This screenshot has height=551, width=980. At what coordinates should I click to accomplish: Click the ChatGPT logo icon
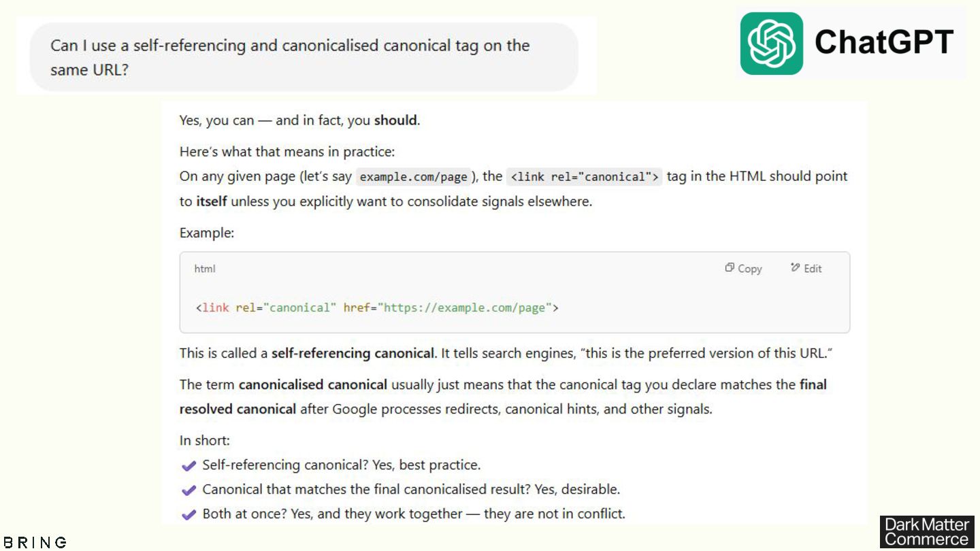pyautogui.click(x=772, y=43)
